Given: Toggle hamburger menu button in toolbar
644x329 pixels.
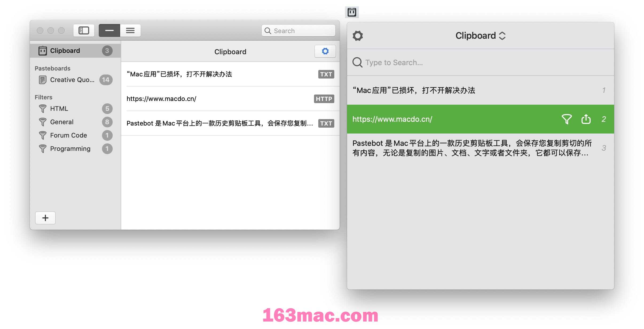Looking at the screenshot, I should coord(130,30).
